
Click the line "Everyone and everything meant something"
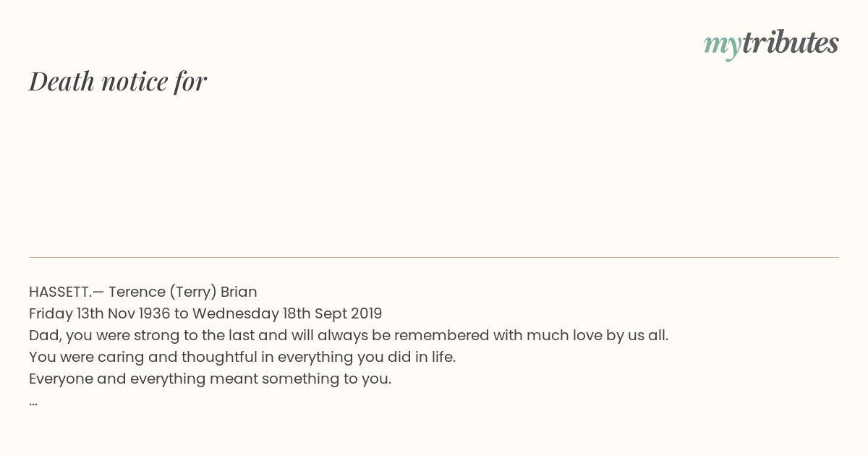(x=210, y=379)
